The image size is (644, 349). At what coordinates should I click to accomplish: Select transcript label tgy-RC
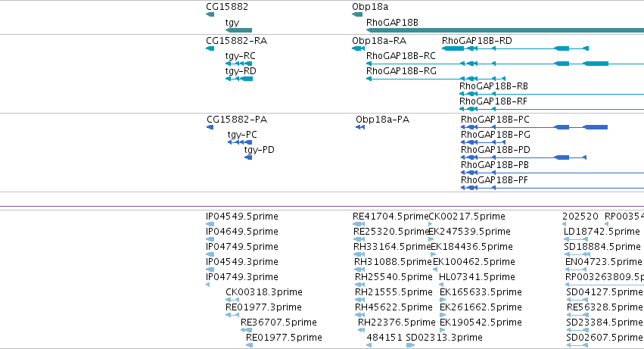240,56
